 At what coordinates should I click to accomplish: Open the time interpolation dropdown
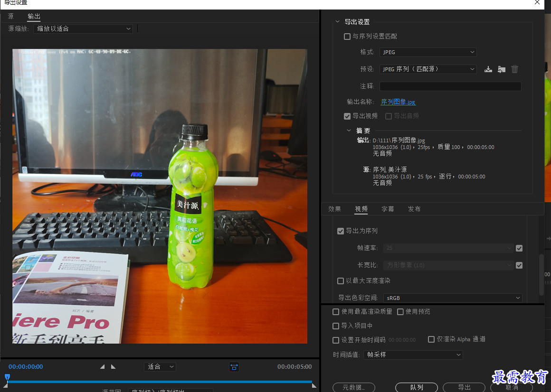tap(413, 355)
